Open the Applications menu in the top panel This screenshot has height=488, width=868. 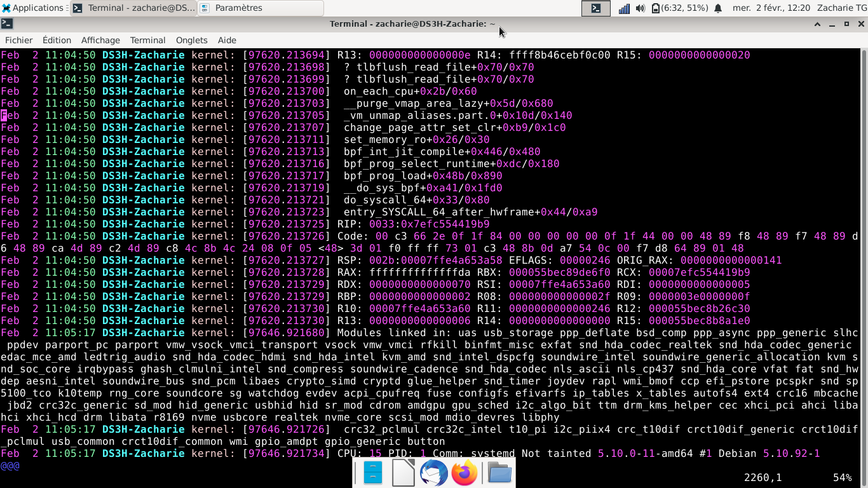pyautogui.click(x=34, y=8)
